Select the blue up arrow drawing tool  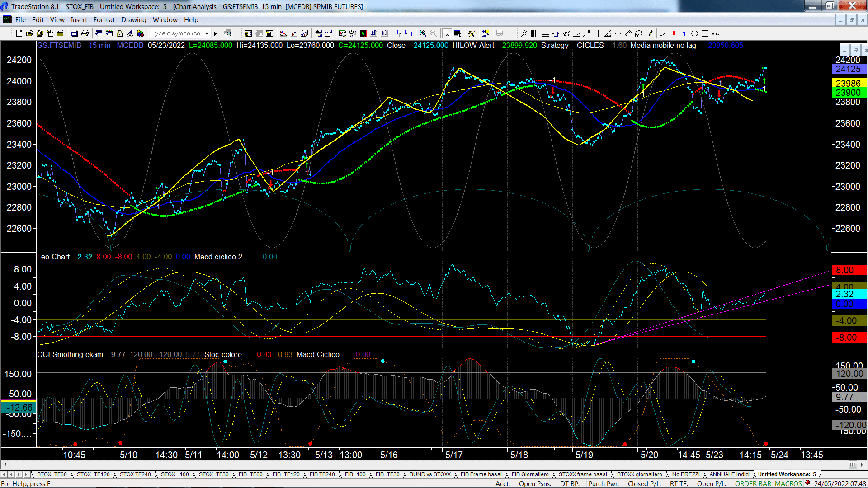tap(684, 33)
